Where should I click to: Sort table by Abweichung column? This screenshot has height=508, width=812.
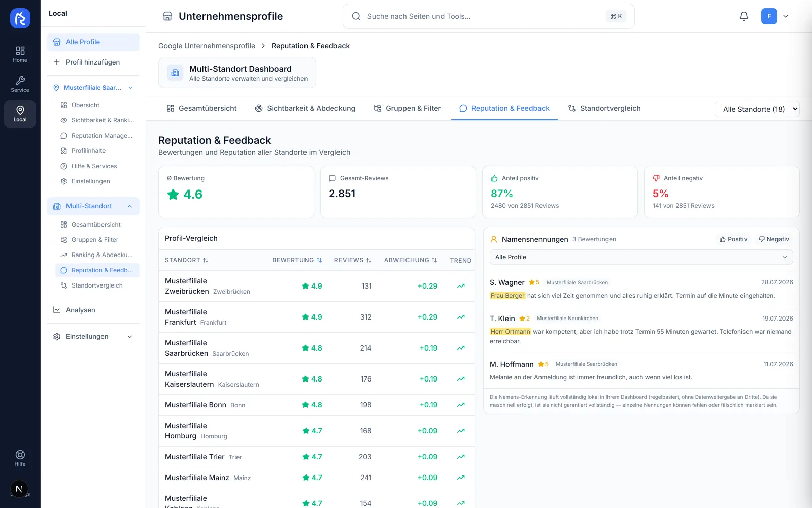coord(411,260)
